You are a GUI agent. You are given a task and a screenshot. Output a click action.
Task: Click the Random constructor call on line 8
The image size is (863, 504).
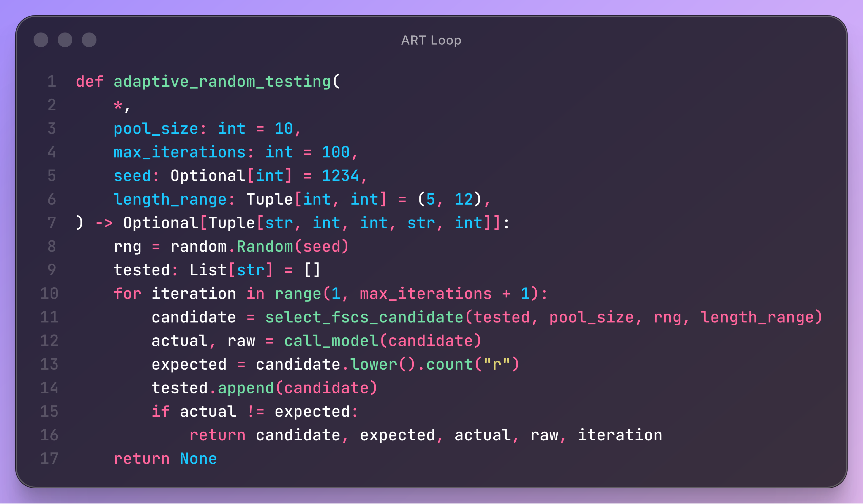pos(265,247)
